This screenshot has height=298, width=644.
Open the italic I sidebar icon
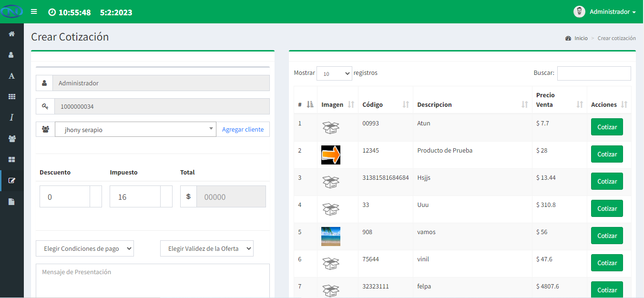pos(11,117)
